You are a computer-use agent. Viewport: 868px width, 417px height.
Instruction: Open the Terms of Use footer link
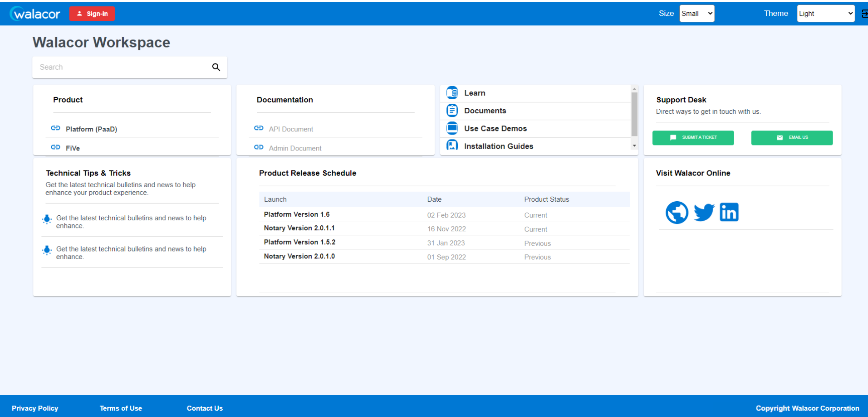coord(121,408)
